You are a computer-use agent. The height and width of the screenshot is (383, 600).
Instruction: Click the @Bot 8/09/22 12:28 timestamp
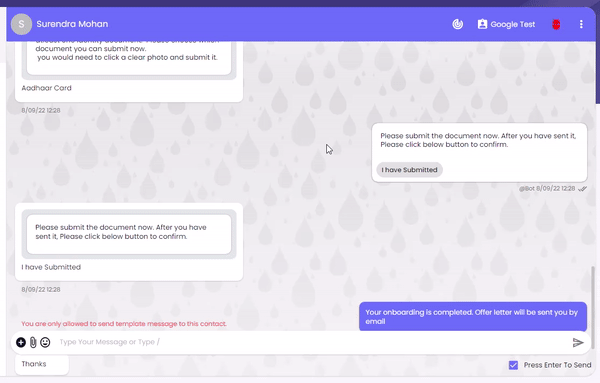547,189
